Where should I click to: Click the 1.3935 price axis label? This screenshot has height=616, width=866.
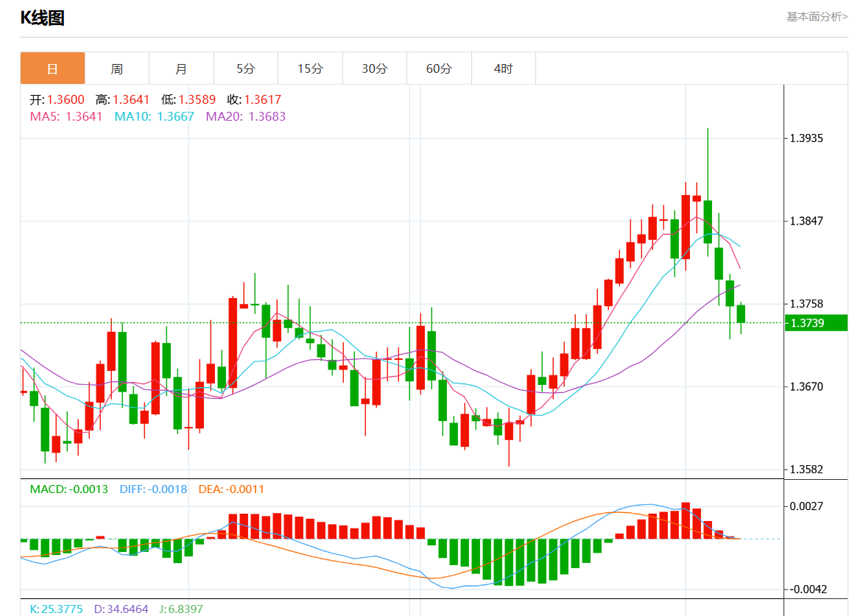pyautogui.click(x=806, y=138)
